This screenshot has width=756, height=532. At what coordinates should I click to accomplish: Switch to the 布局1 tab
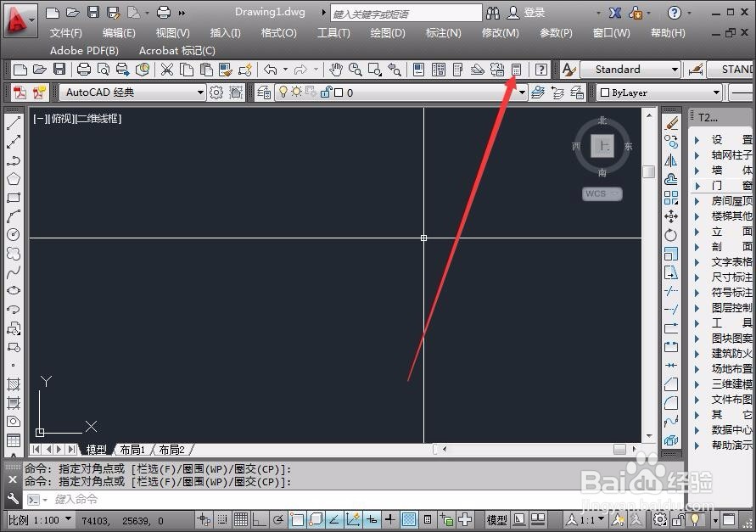tap(132, 450)
